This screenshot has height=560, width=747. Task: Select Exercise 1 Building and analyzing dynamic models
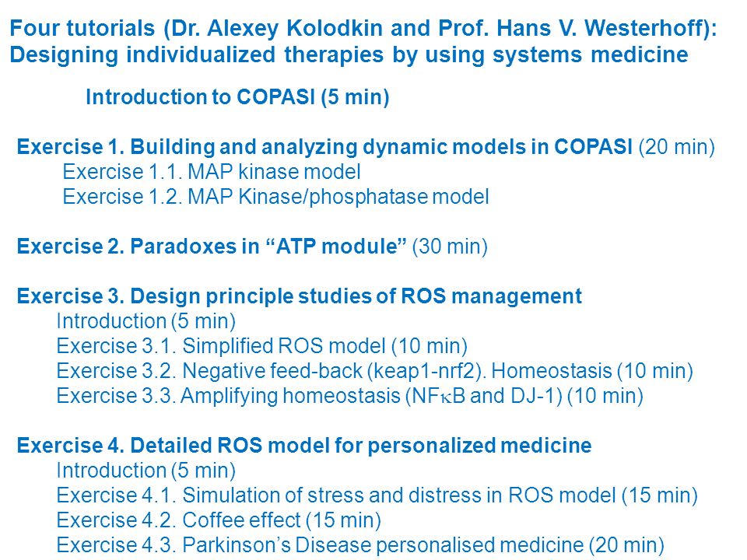pos(324,147)
